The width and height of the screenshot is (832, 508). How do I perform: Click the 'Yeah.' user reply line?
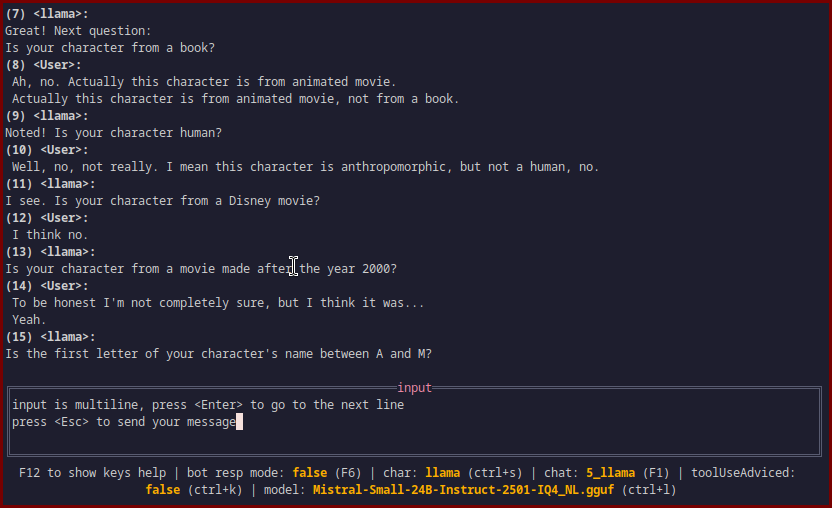(x=30, y=320)
